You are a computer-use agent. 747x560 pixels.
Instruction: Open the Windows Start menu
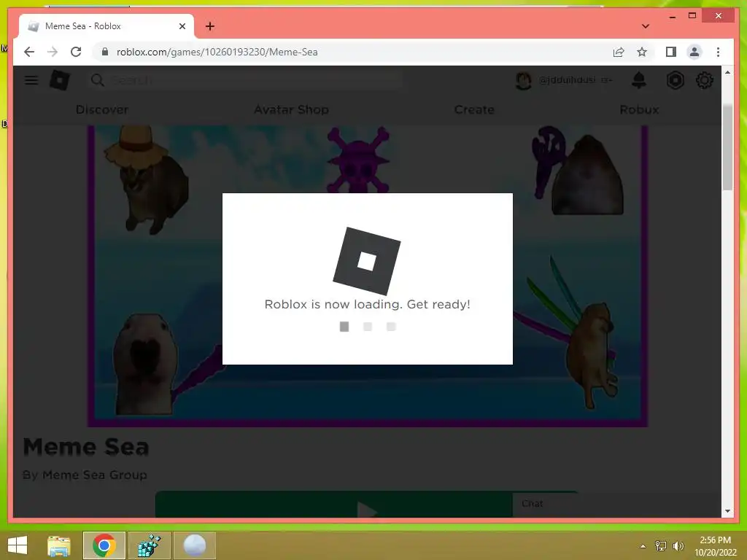[x=18, y=545]
